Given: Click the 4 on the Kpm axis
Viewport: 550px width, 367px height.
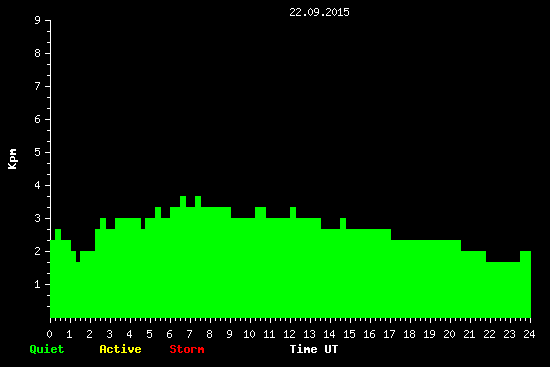Looking at the screenshot, I should tap(38, 185).
